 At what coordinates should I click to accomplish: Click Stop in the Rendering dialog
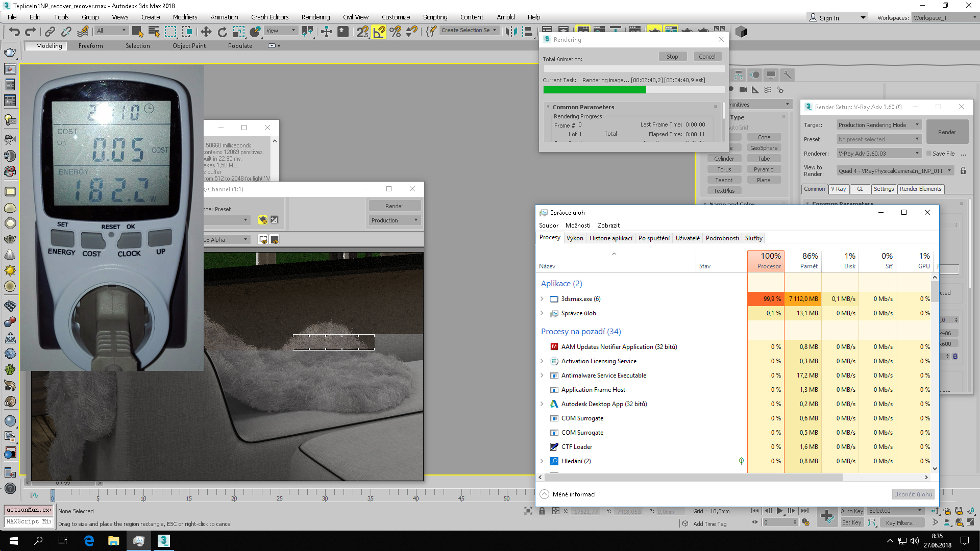tap(672, 57)
